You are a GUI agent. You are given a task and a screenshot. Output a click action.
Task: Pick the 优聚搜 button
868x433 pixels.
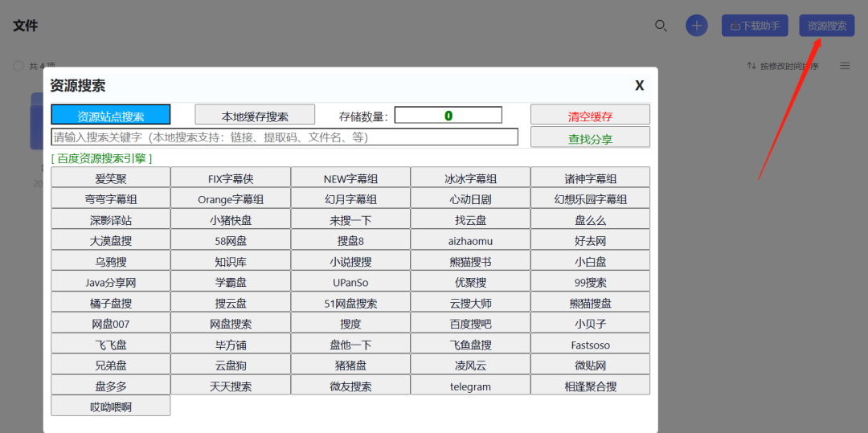[x=470, y=281]
